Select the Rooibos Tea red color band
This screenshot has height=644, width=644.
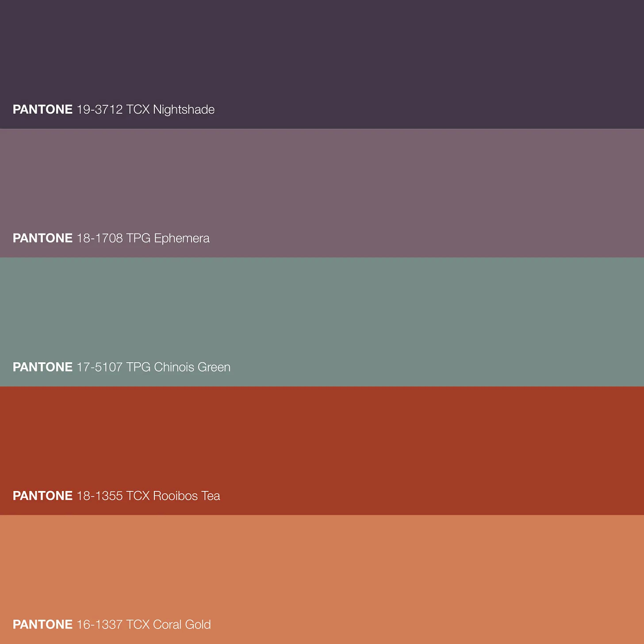pyautogui.click(x=322, y=451)
